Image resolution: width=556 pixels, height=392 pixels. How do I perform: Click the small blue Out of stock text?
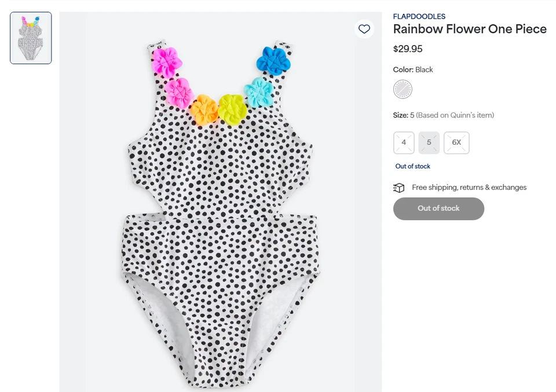click(x=412, y=166)
